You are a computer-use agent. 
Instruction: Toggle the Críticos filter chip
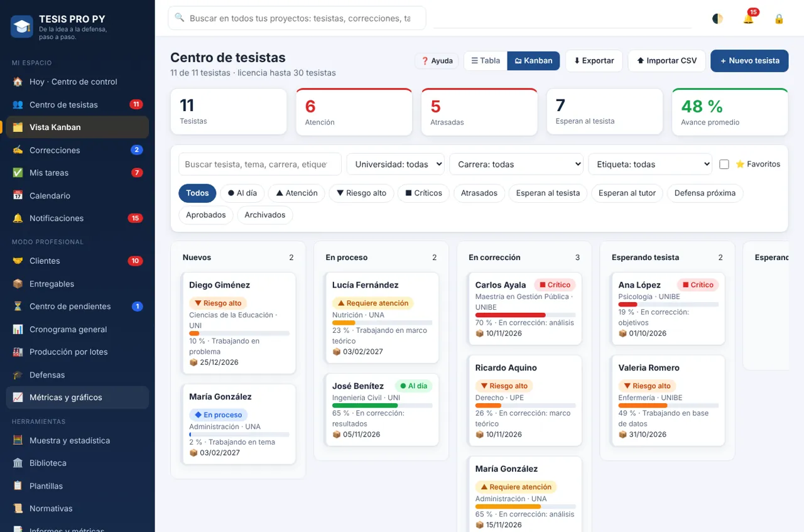point(424,193)
